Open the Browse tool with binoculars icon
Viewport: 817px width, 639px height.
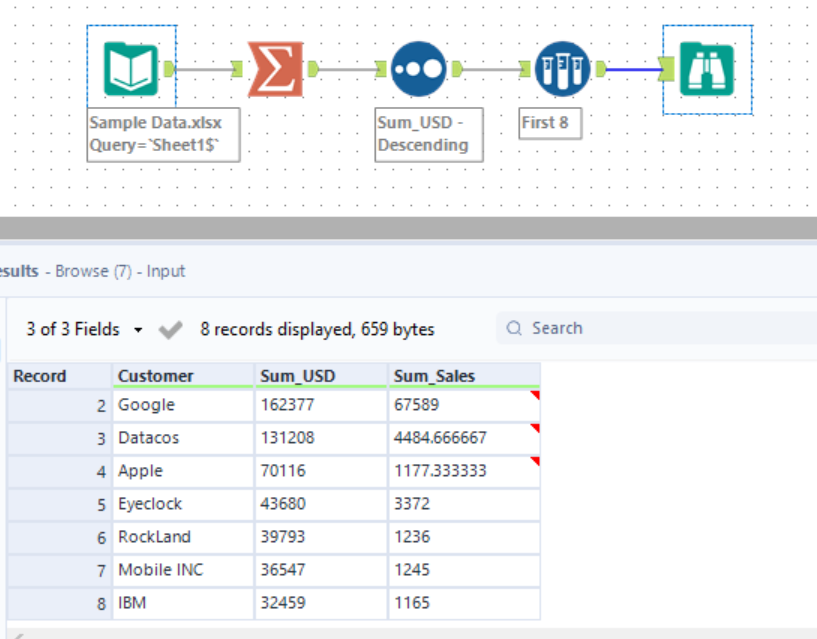point(707,67)
